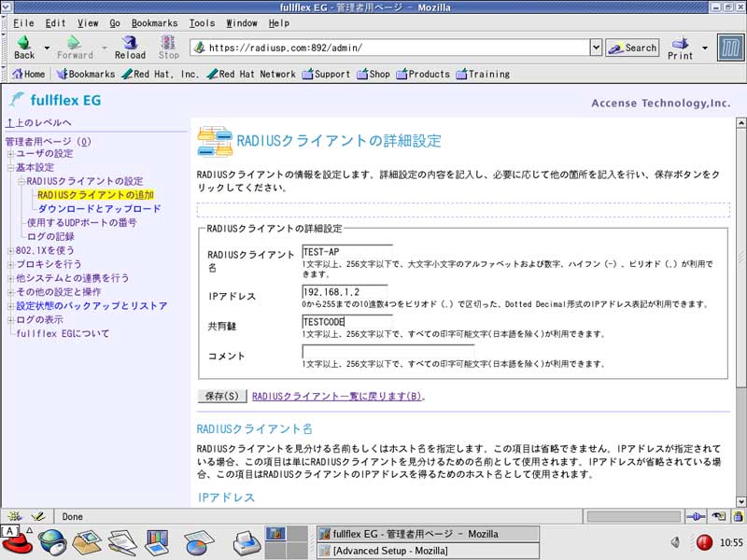Image resolution: width=747 pixels, height=560 pixels.
Task: Open the Window menu
Action: point(242,22)
